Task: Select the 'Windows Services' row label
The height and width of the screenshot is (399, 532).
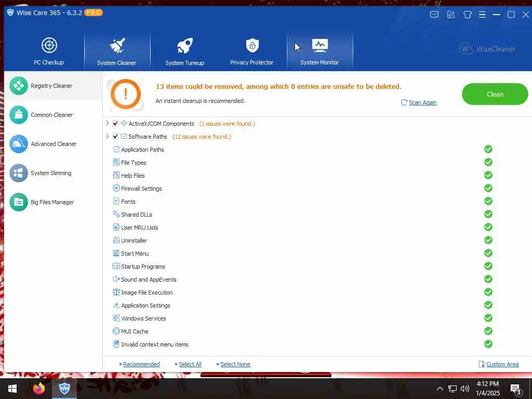Action: tap(143, 318)
